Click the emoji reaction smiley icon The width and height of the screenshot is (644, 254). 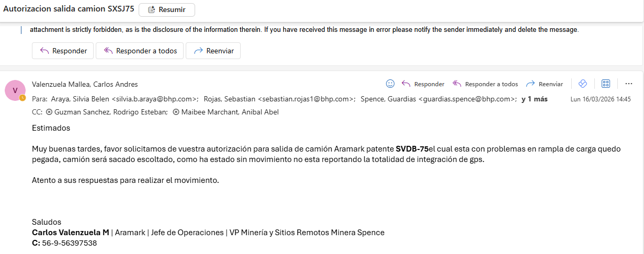tap(390, 84)
